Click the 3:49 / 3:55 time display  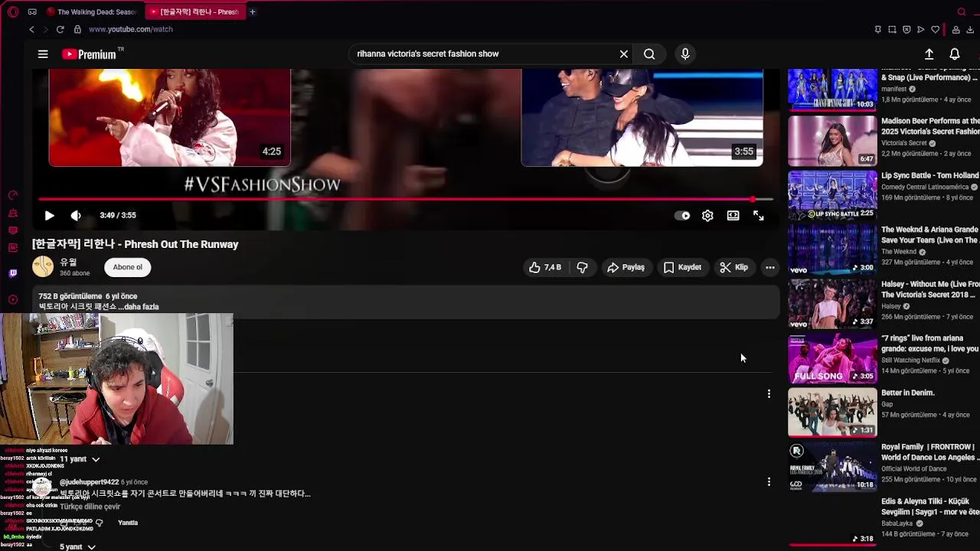coord(118,215)
